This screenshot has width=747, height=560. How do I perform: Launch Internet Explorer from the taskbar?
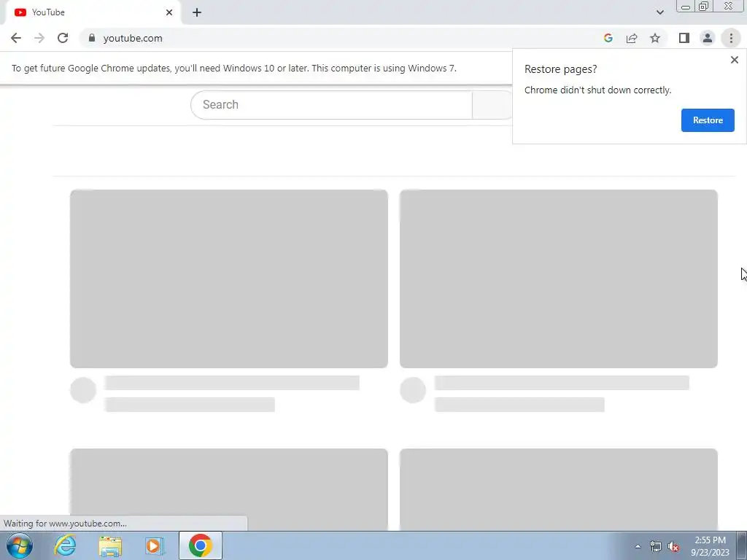65,545
